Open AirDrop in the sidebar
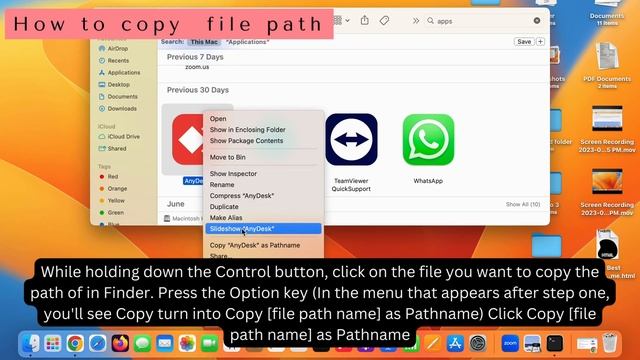This screenshot has width=640, height=360. (x=118, y=48)
